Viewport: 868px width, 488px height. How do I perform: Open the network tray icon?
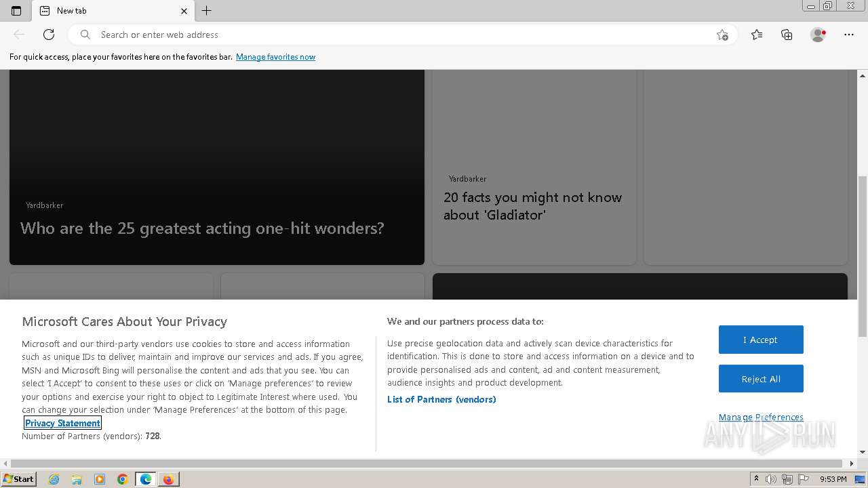[787, 479]
